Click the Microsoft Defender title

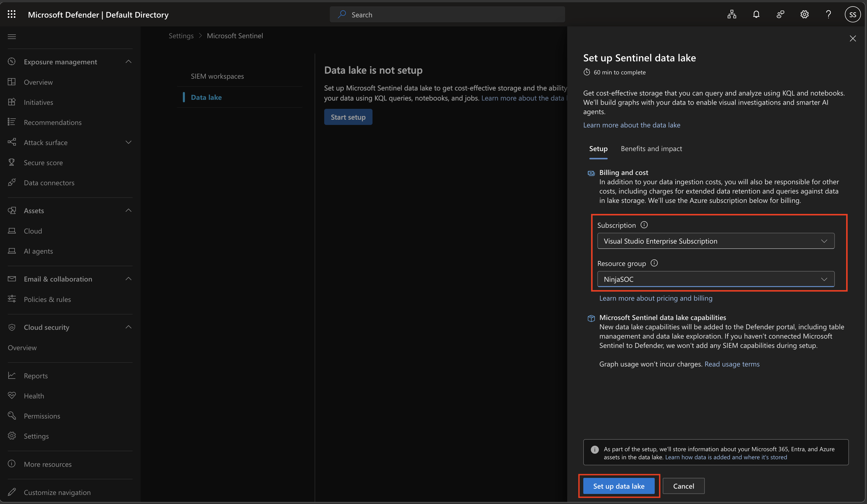[x=98, y=14]
